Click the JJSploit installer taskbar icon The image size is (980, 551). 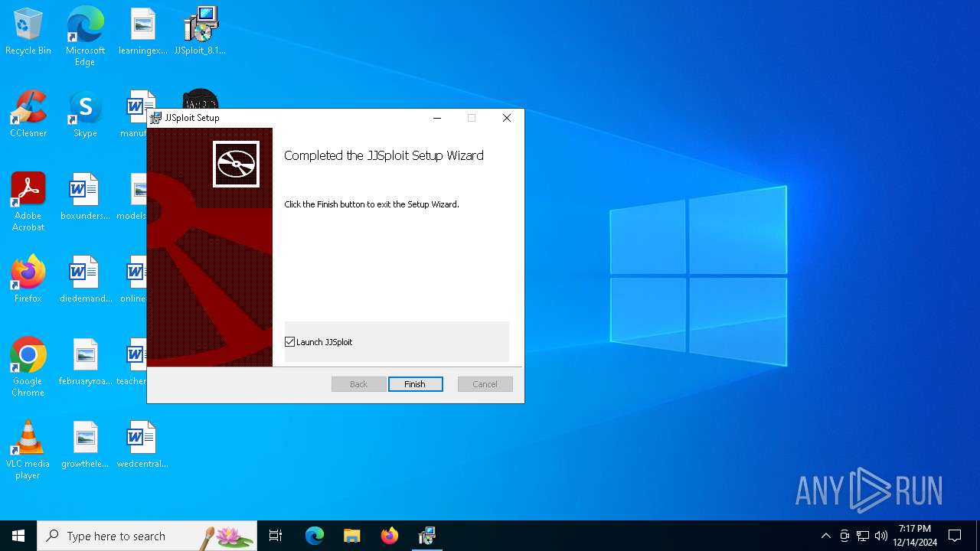427,536
